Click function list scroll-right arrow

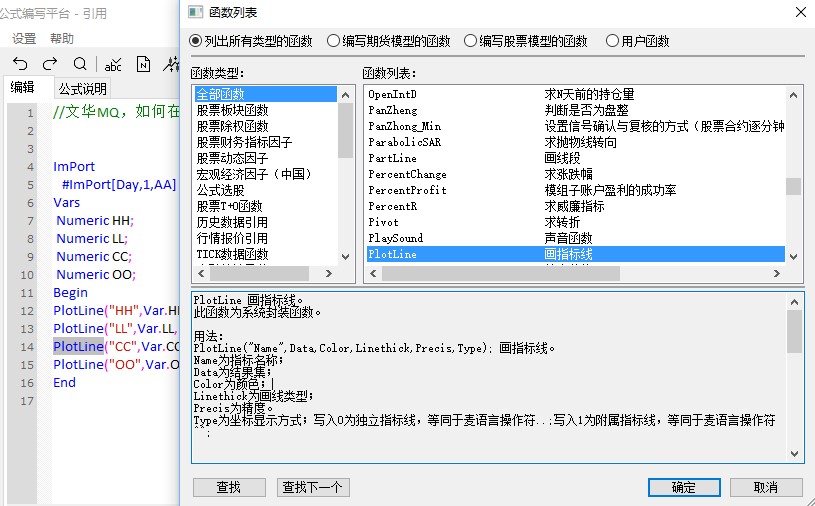777,273
